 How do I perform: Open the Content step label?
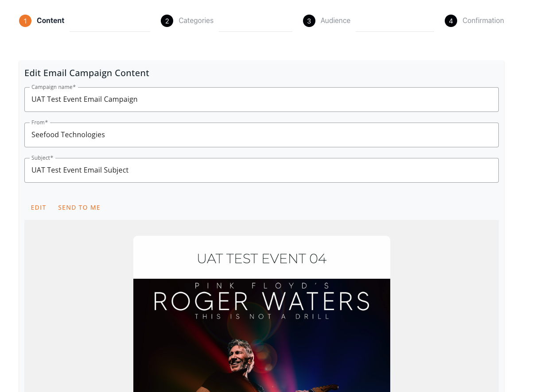(x=50, y=21)
